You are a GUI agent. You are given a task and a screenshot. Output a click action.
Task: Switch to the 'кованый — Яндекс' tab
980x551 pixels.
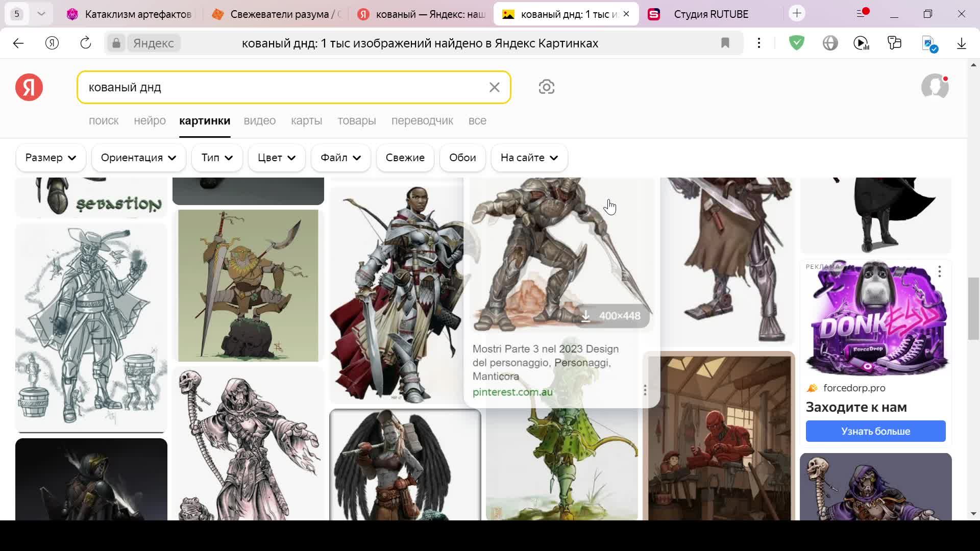click(x=422, y=14)
